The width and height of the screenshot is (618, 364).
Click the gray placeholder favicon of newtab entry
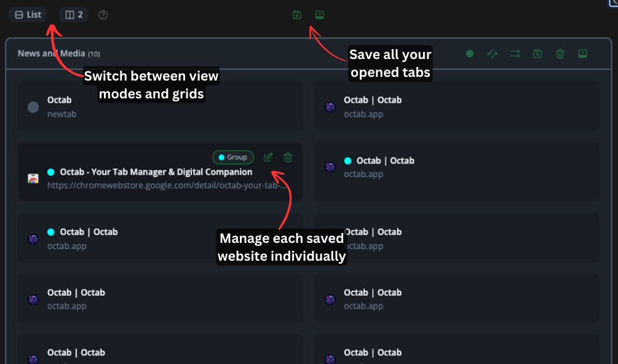click(33, 107)
